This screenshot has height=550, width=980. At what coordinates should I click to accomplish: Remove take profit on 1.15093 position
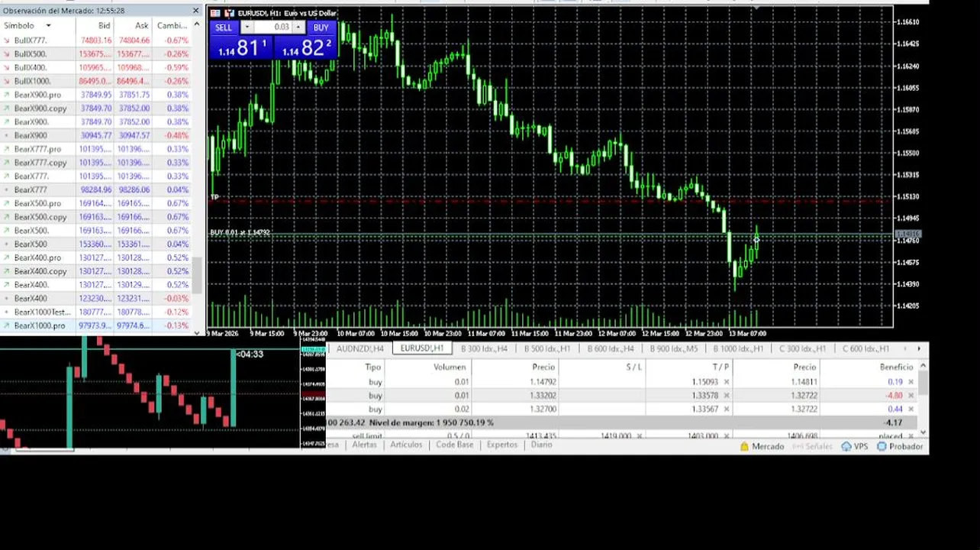(x=727, y=382)
